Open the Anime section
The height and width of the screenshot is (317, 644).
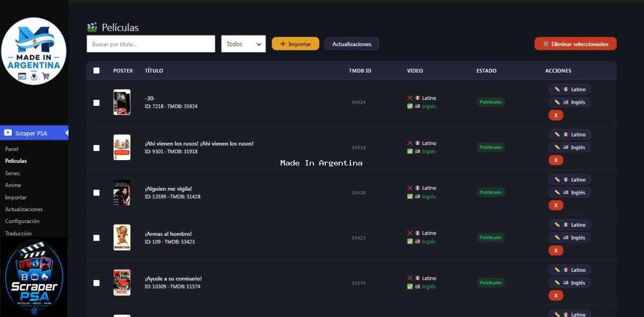coord(13,185)
